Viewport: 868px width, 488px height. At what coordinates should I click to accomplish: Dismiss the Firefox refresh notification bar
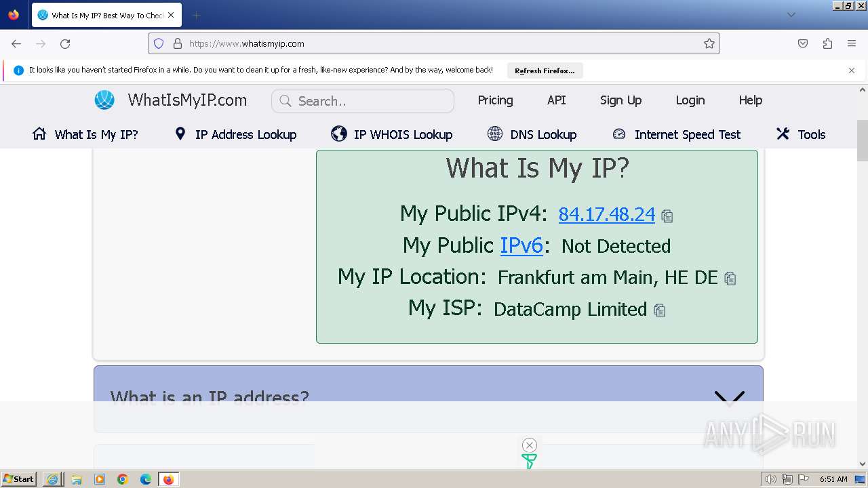pyautogui.click(x=852, y=70)
